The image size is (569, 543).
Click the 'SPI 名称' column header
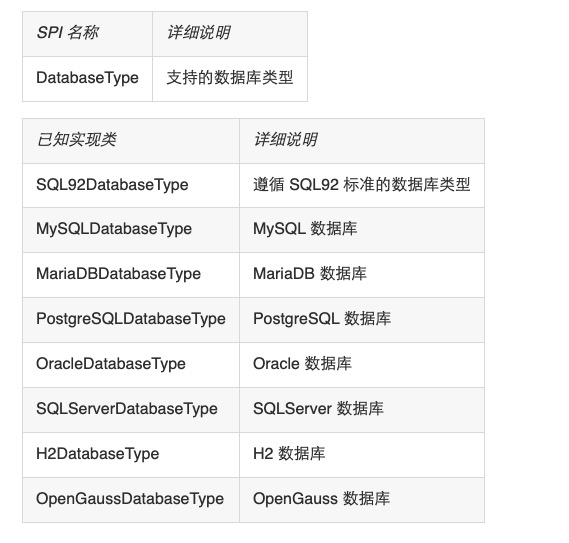(87, 34)
